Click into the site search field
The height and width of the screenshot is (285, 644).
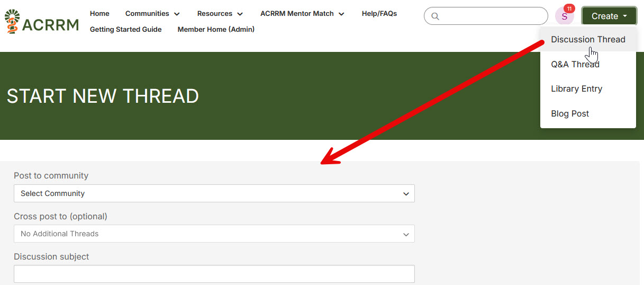point(486,16)
